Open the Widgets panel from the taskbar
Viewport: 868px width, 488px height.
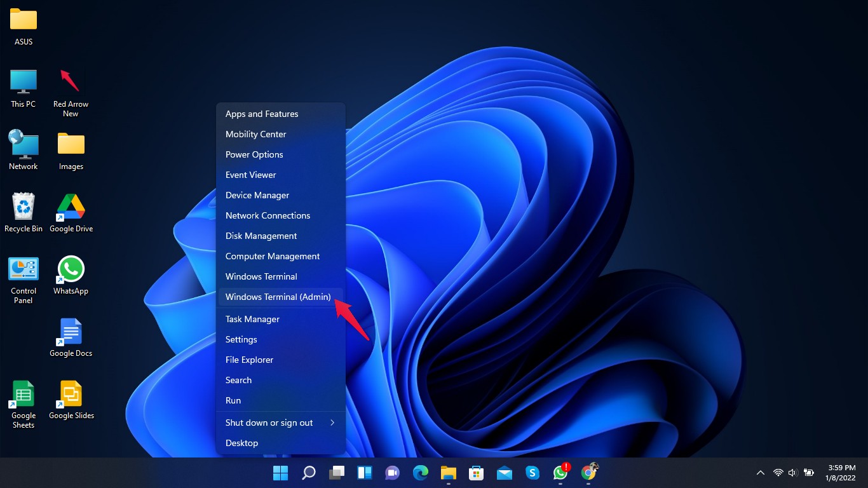(x=365, y=473)
